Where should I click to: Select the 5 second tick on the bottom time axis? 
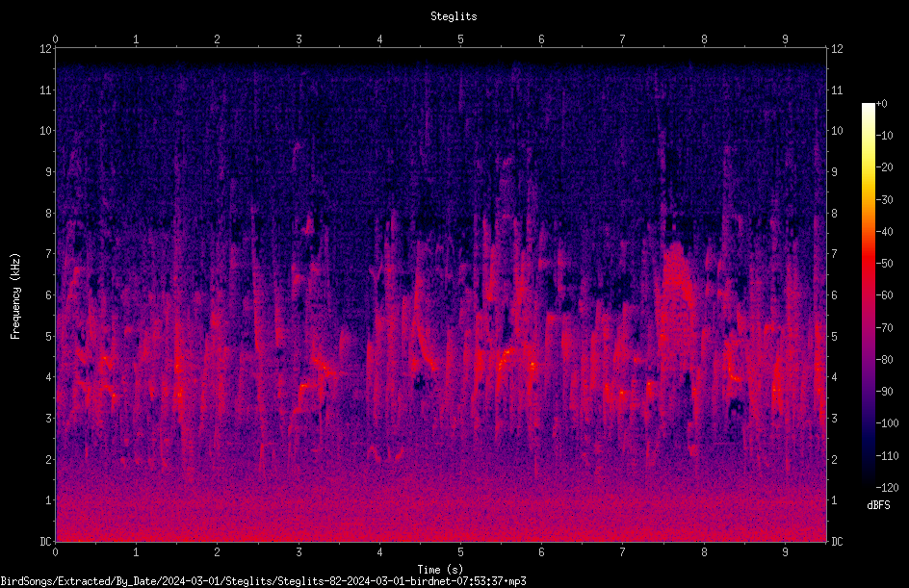[x=460, y=552]
